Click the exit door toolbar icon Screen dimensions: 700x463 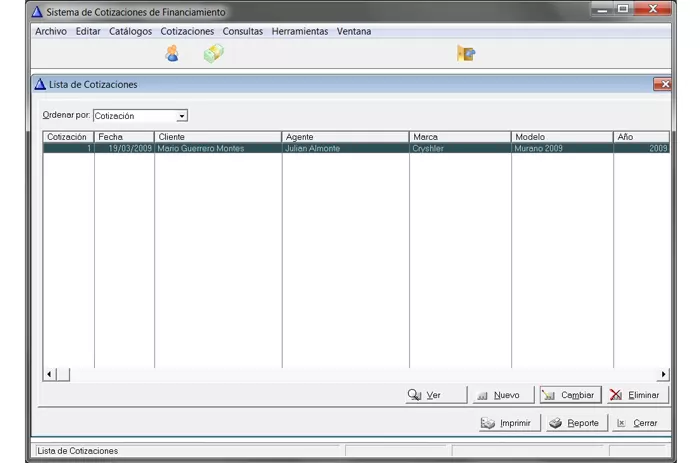[x=466, y=54]
